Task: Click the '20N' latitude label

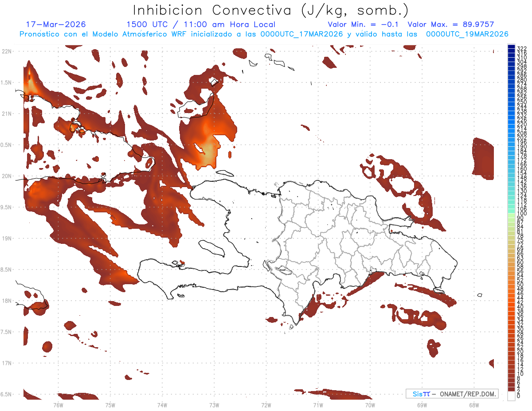Action: pos(6,176)
